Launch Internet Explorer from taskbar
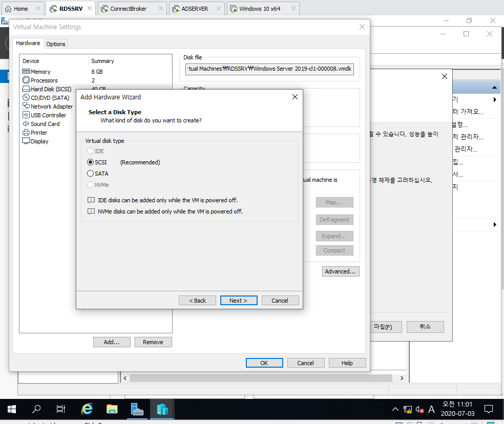 87,409
